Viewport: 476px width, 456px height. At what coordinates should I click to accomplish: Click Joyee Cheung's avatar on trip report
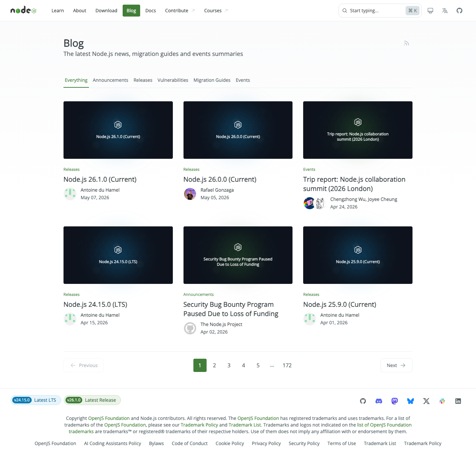click(320, 203)
